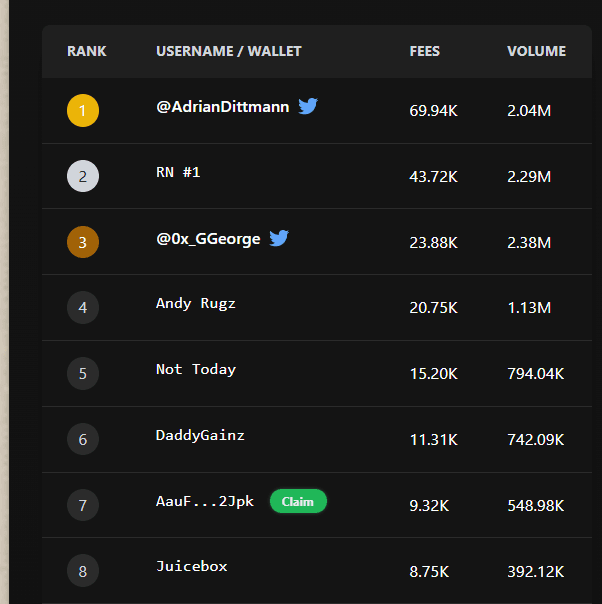
Task: Select the Andy Rugz username
Action: tap(196, 304)
